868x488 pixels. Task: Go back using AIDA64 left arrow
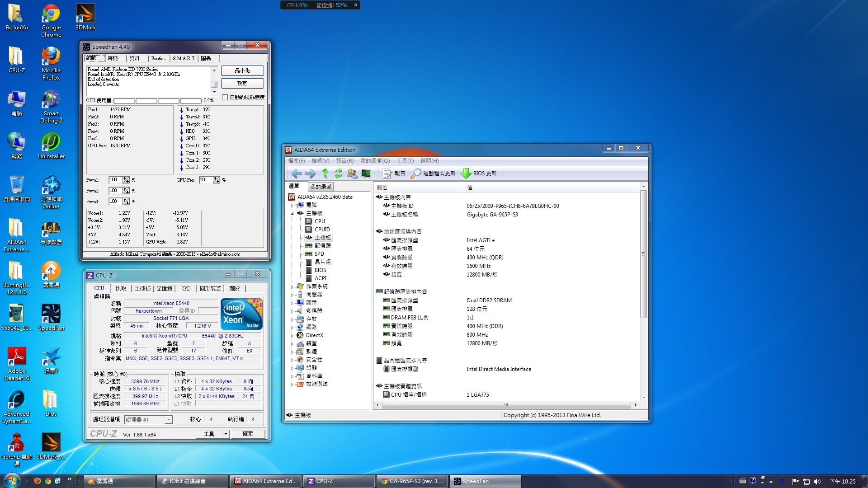click(296, 174)
